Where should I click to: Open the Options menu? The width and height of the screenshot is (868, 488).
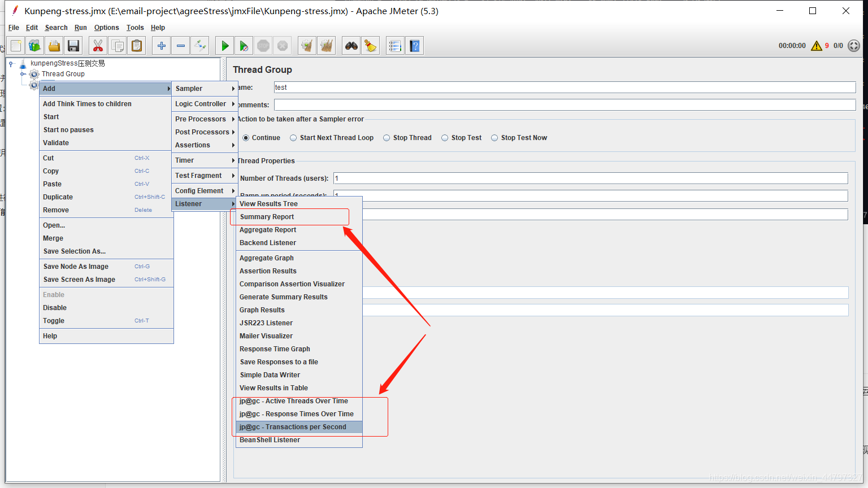(106, 28)
